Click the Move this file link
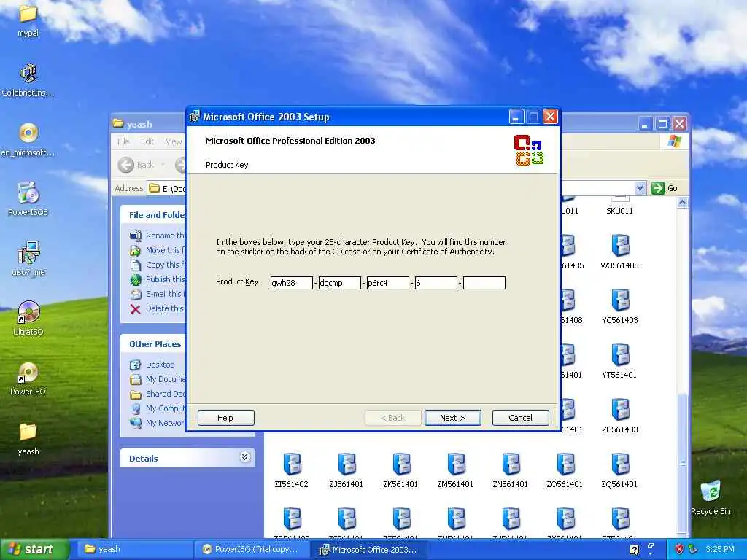The width and height of the screenshot is (747, 560). pos(165,250)
